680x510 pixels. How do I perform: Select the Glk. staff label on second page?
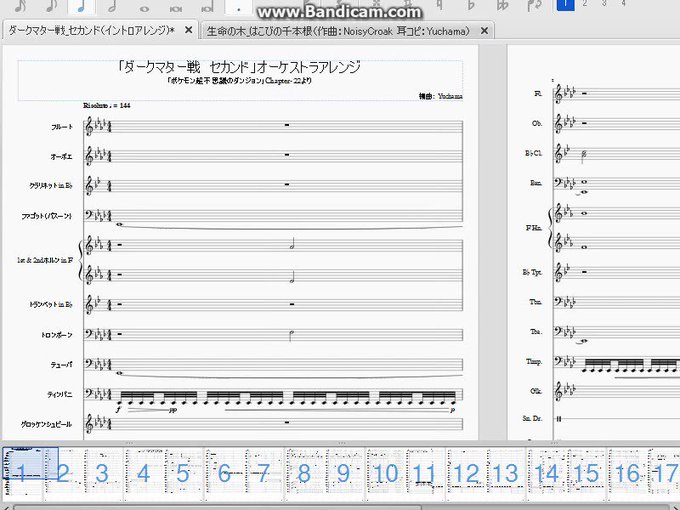tap(536, 391)
